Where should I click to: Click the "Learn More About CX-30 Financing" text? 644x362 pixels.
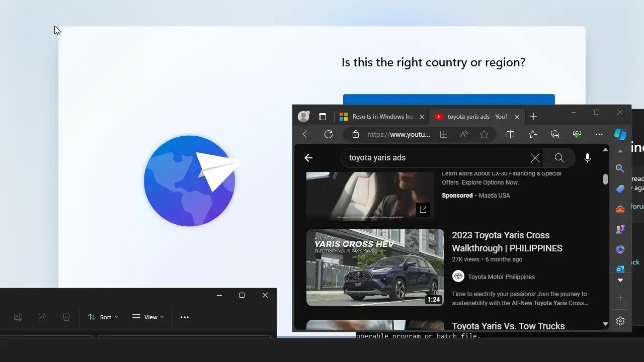tap(502, 178)
